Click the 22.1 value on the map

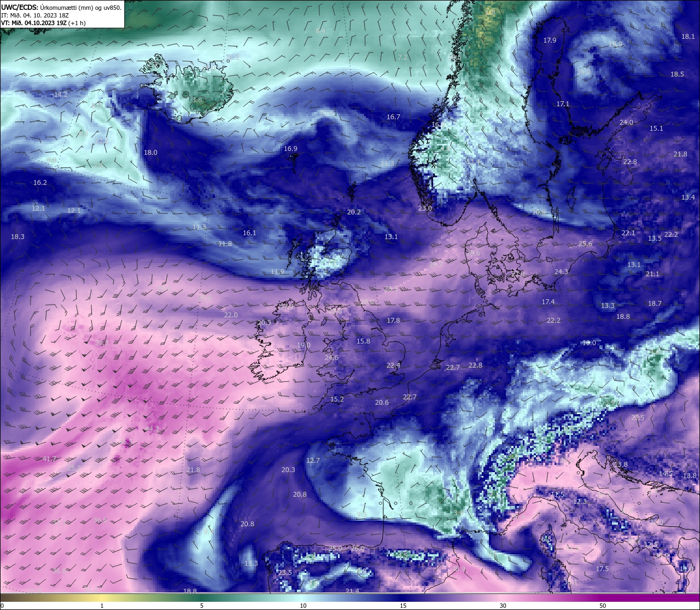(x=628, y=233)
